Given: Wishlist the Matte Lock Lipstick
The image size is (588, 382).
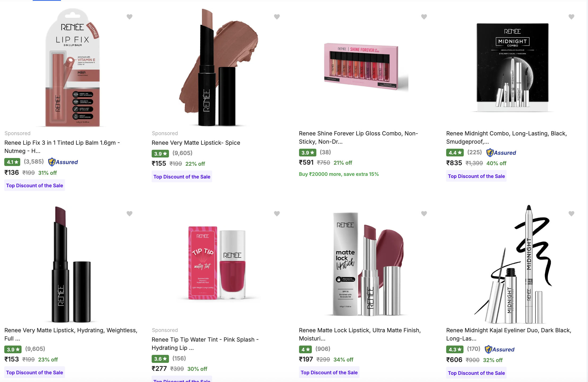Looking at the screenshot, I should (424, 214).
